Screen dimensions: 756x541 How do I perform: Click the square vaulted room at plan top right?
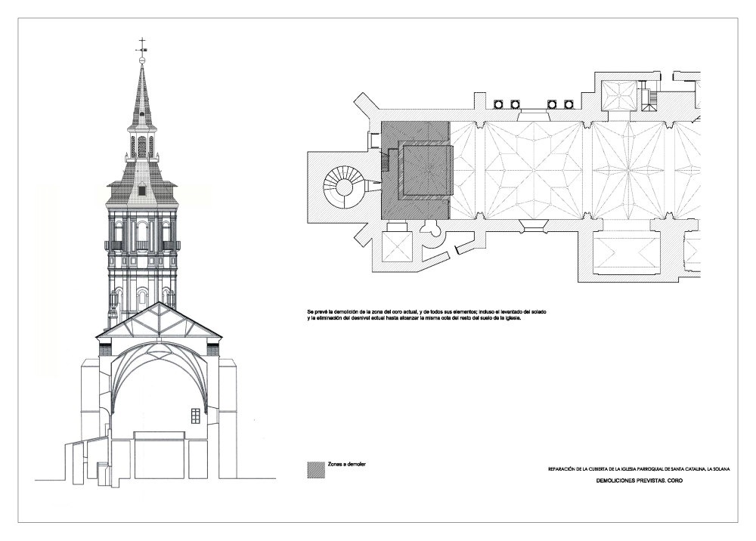pos(618,95)
